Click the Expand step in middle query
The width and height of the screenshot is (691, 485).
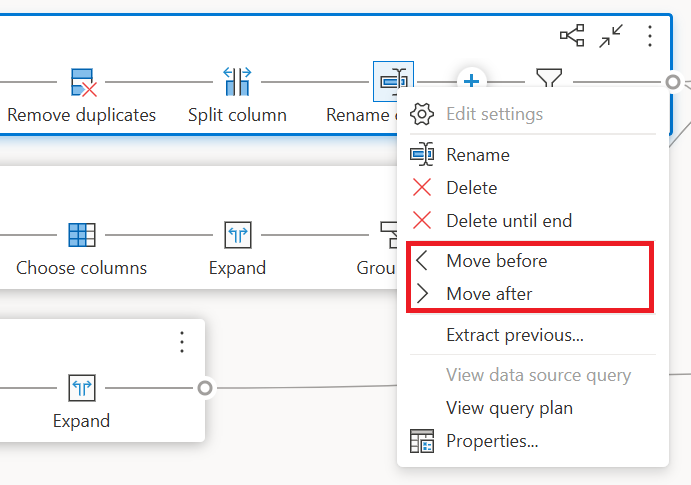(237, 235)
